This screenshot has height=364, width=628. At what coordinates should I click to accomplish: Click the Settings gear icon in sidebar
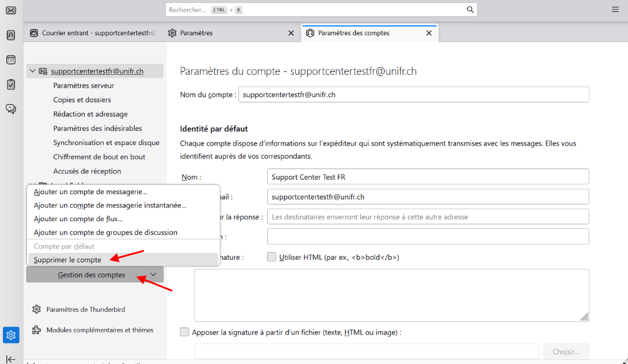click(11, 335)
